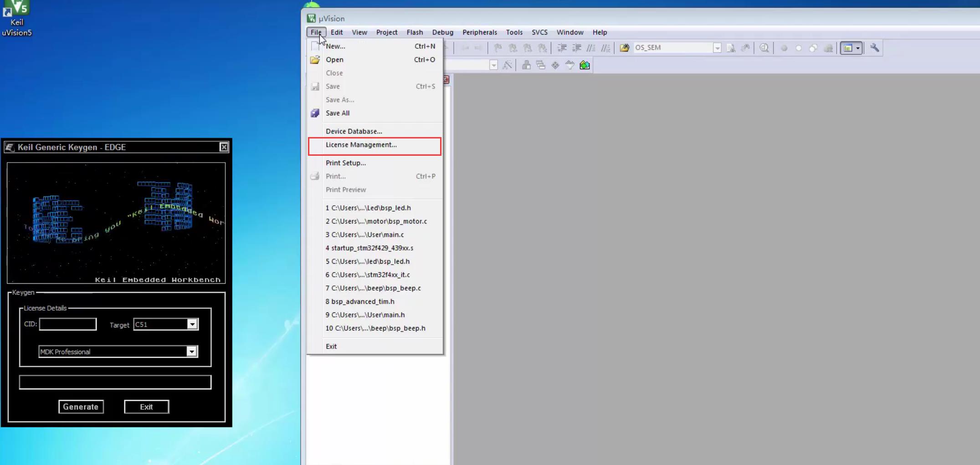Click the Unindent selected lines icon
Screen dimensions: 980x465
[577, 48]
